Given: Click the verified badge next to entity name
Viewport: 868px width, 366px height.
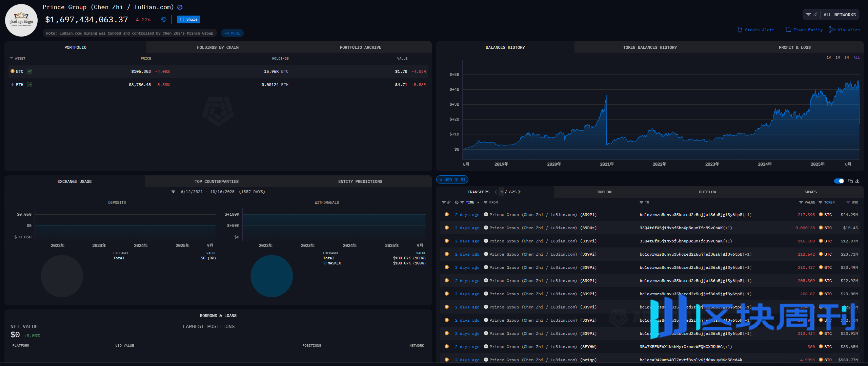Looking at the screenshot, I should point(180,7).
